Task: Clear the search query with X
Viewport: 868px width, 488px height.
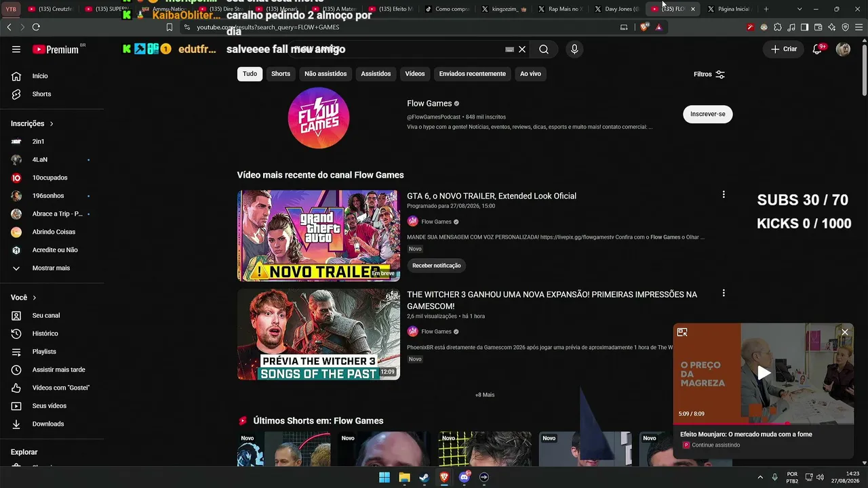Action: (x=522, y=49)
